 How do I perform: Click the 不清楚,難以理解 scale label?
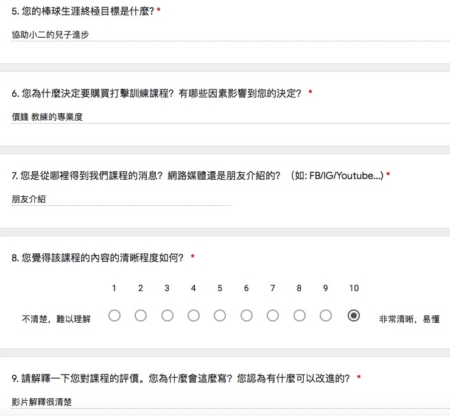coord(56,319)
